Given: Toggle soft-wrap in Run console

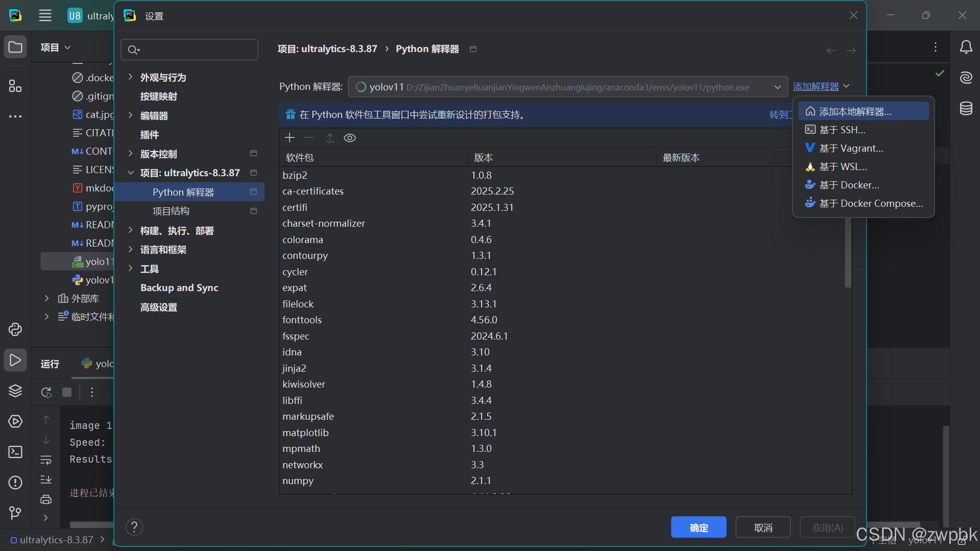Looking at the screenshot, I should pos(46,460).
